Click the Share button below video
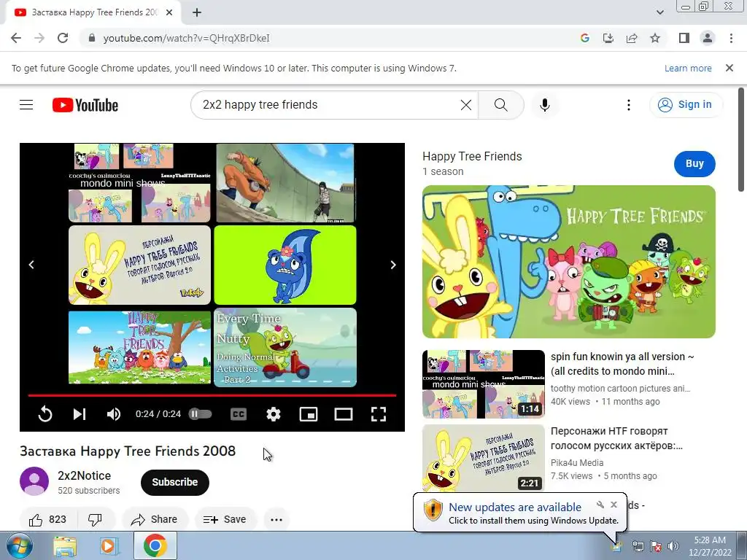The width and height of the screenshot is (747, 560). (155, 519)
